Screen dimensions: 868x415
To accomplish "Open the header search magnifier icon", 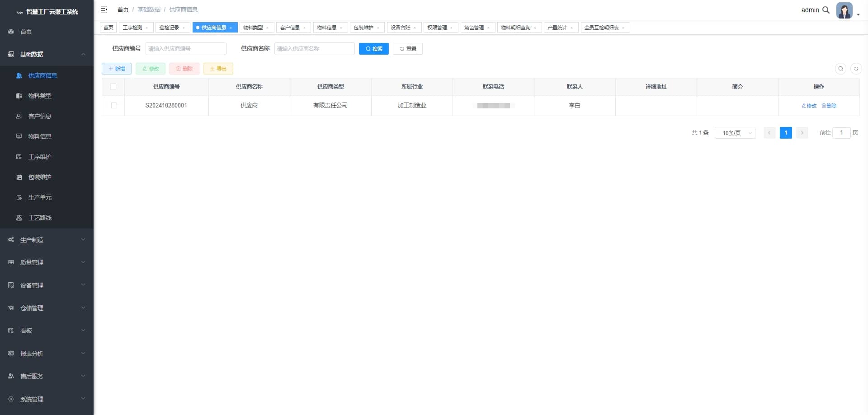I will 826,10.
